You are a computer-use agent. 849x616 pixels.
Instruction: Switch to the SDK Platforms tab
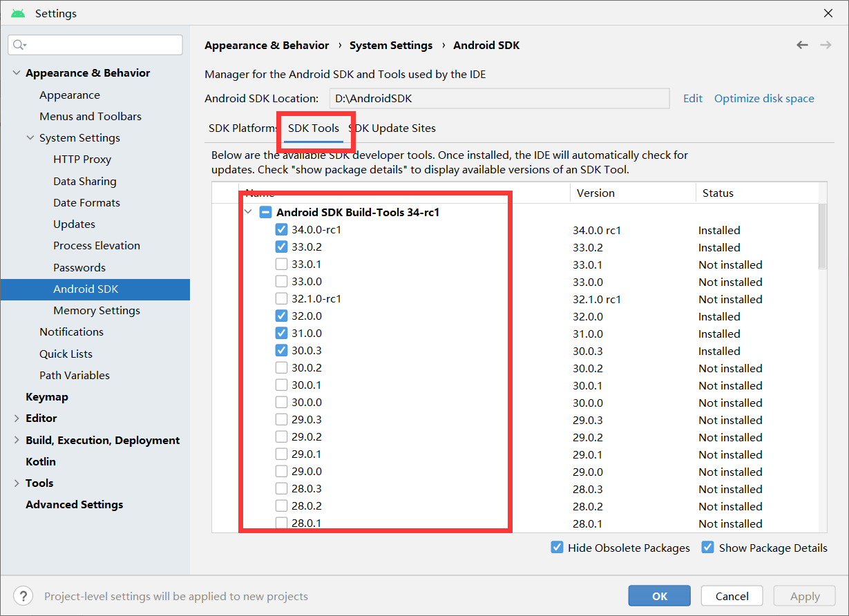(243, 128)
